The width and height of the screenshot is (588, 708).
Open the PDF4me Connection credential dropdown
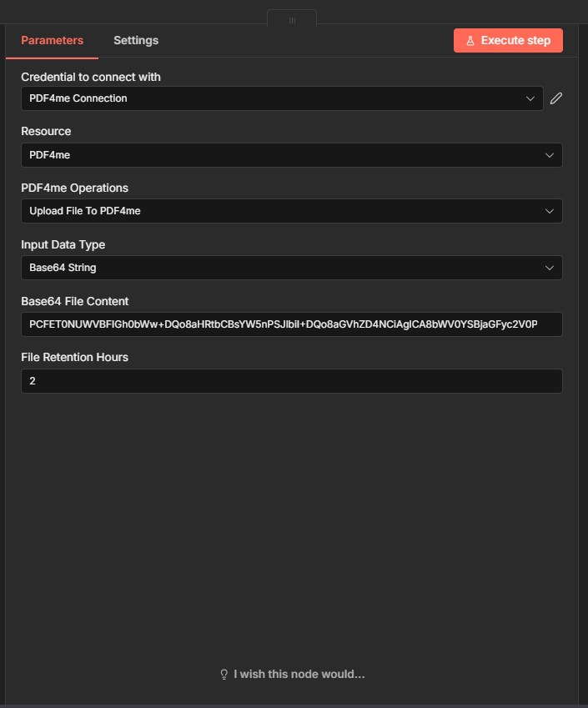tap(275, 98)
